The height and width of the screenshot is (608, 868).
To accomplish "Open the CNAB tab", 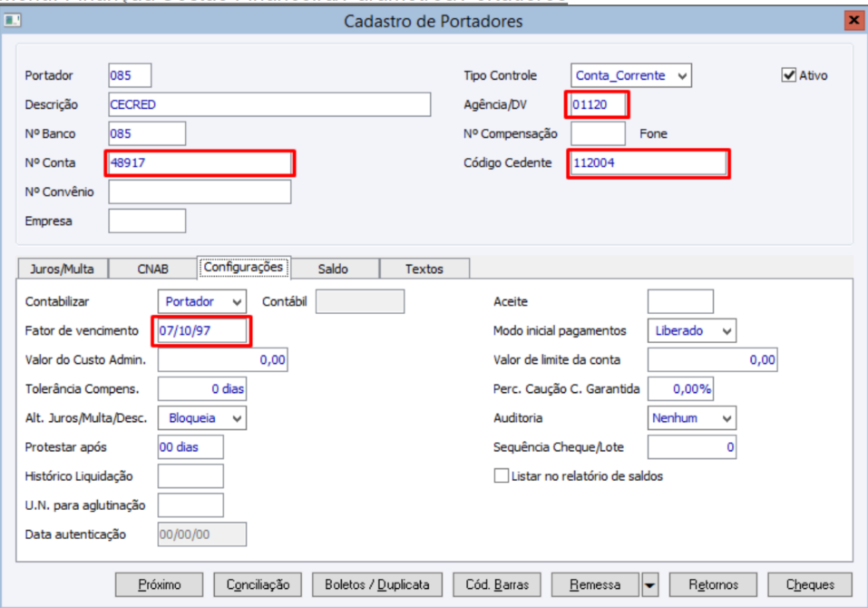I will coord(152,269).
